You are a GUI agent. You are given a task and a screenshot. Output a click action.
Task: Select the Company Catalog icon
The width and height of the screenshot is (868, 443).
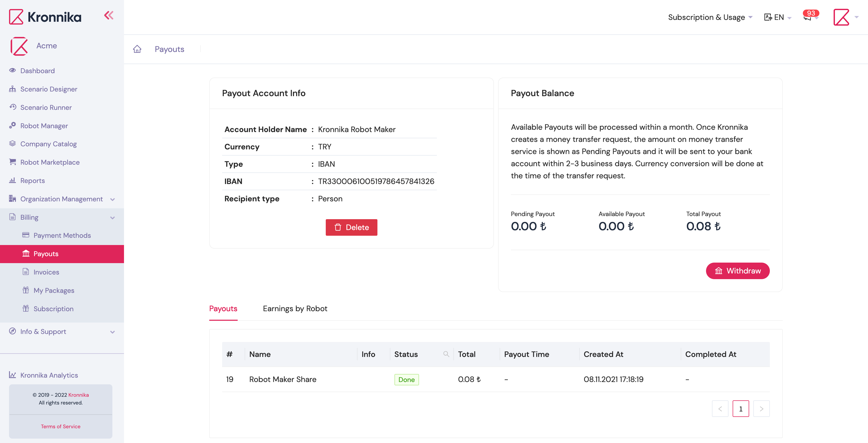click(x=12, y=144)
